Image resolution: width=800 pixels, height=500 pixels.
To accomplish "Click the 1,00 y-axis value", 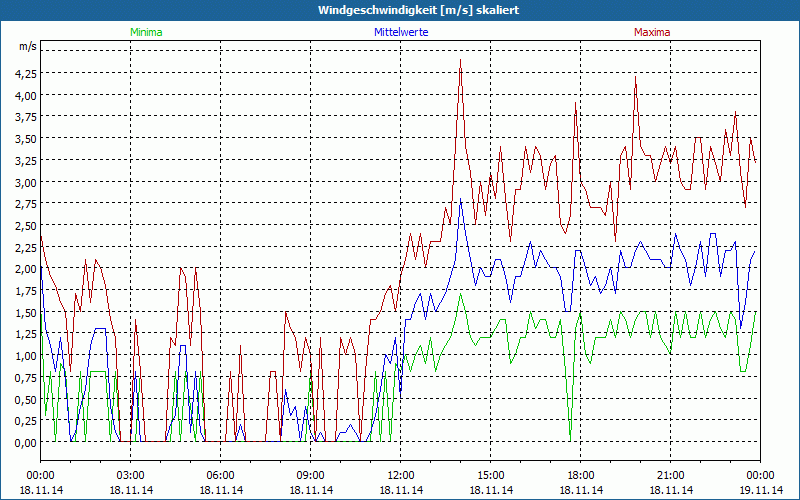I will [26, 356].
